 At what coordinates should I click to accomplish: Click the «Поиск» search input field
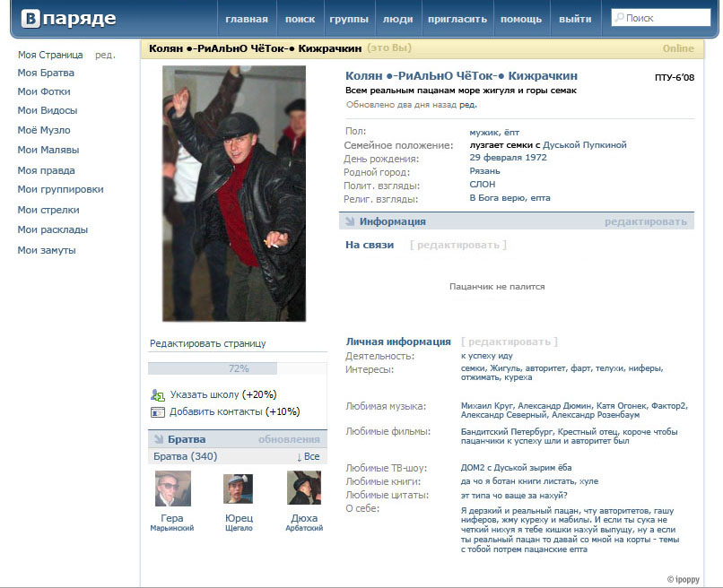664,18
